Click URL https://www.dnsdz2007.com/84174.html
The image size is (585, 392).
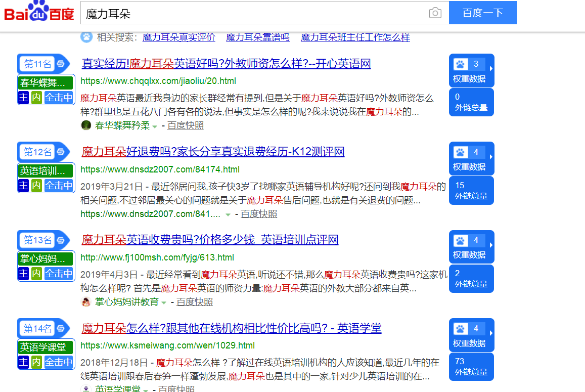(160, 169)
